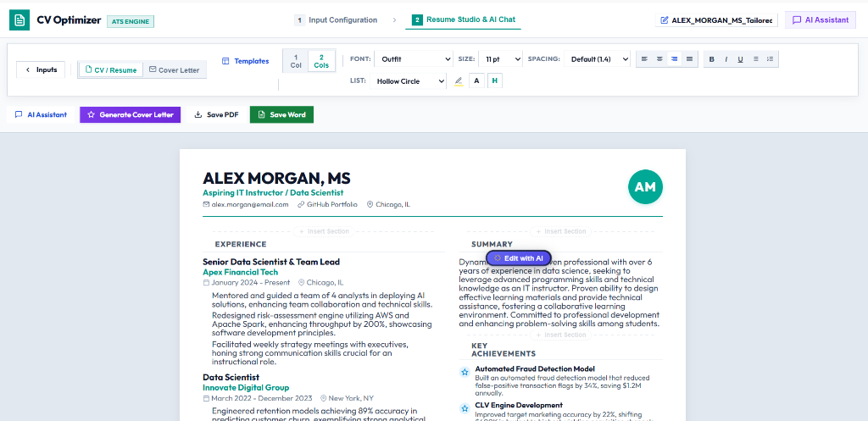Click the CV Optimizer document logo icon
Screen dimensions: 868x421
click(x=19, y=20)
